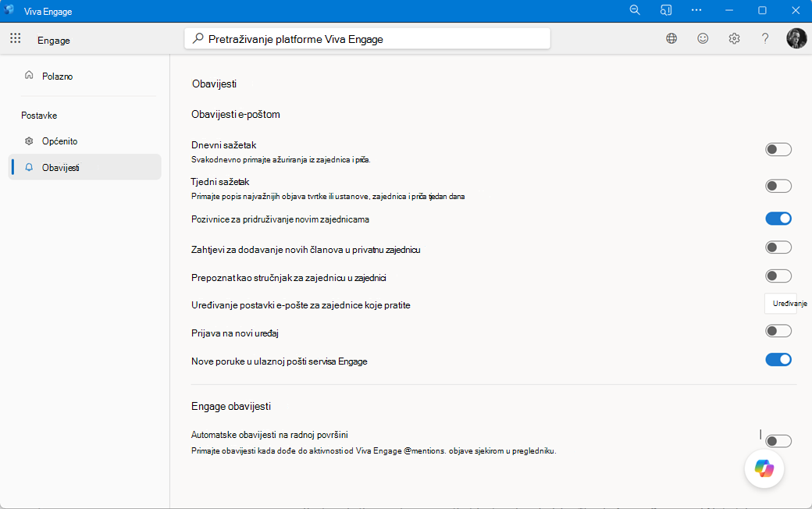Click the cast/device icon in title bar
Viewport: 812px width, 509px height.
point(666,10)
